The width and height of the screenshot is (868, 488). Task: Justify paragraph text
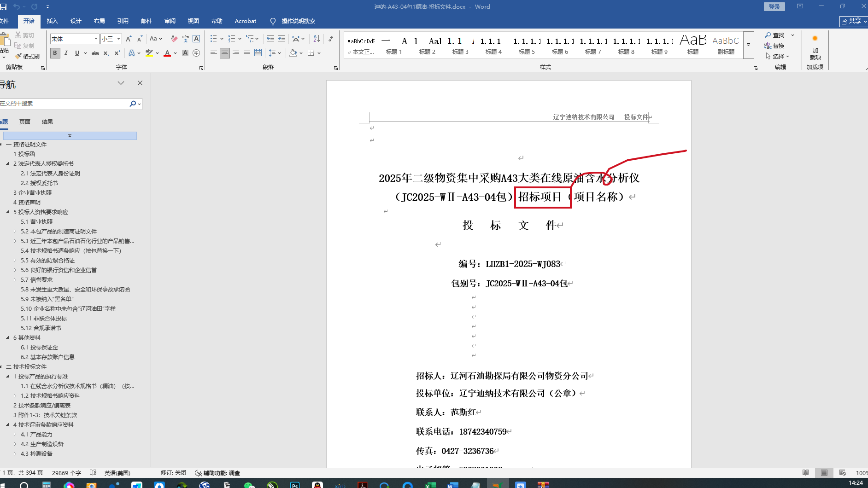pos(247,53)
